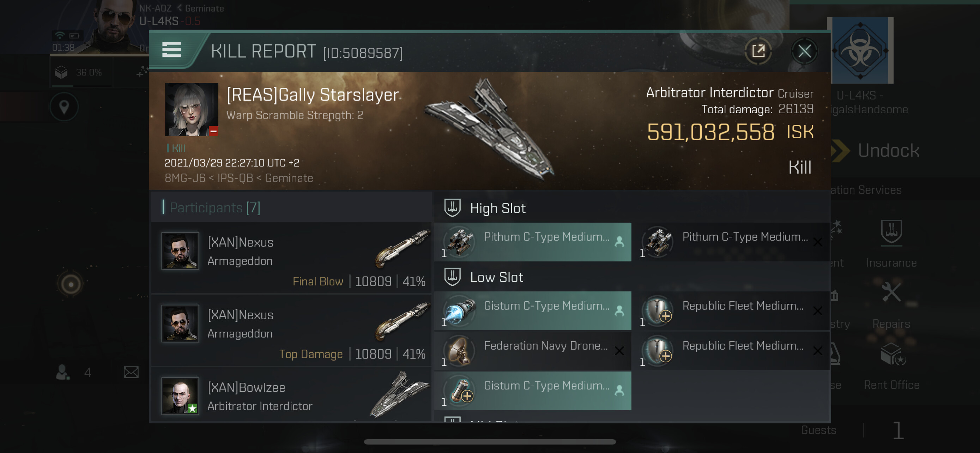Close the Kill Report window
This screenshot has height=453, width=980.
coord(804,51)
